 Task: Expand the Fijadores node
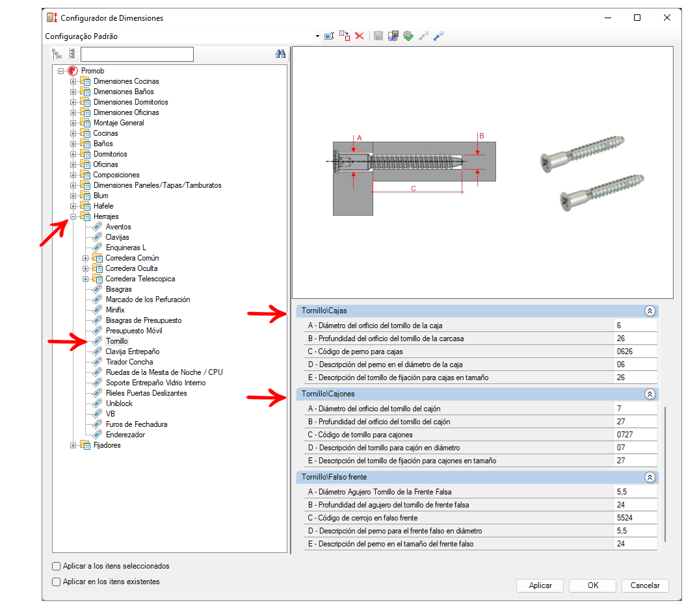tap(73, 445)
